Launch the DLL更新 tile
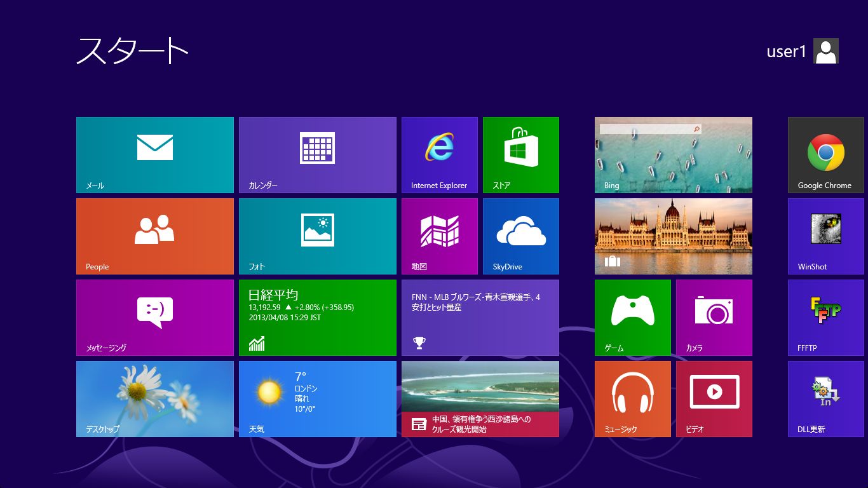Viewport: 868px width, 488px height. point(826,399)
